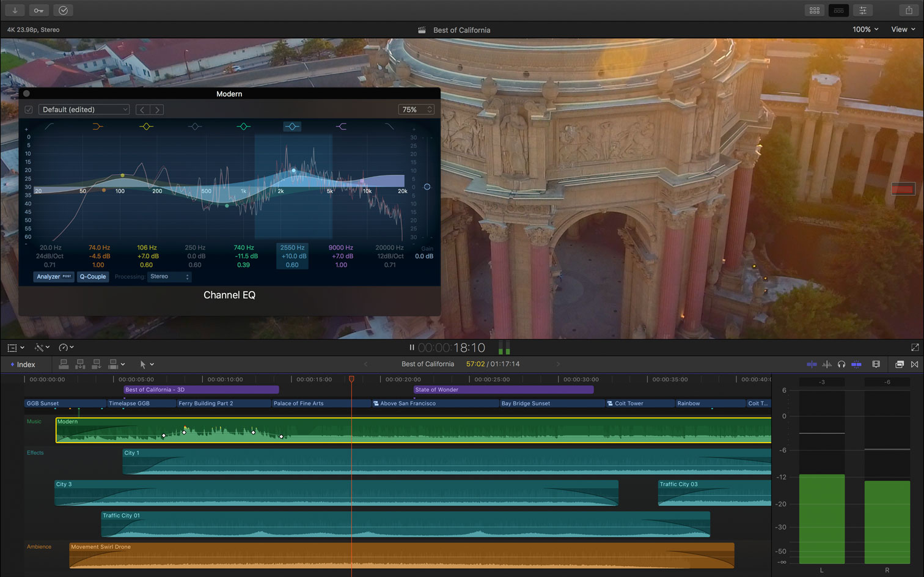Toggle the Channel EQ enable checkbox
The width and height of the screenshot is (924, 577).
coord(29,110)
